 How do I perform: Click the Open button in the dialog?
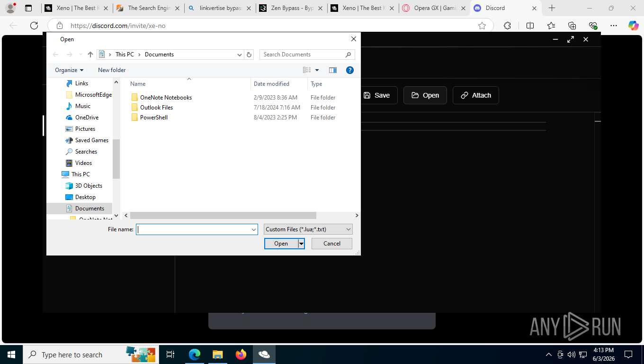[x=281, y=244]
